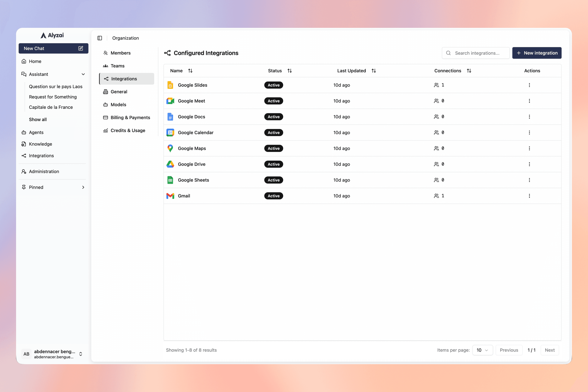588x392 pixels.
Task: Click the Google Calendar icon
Action: [x=170, y=132]
